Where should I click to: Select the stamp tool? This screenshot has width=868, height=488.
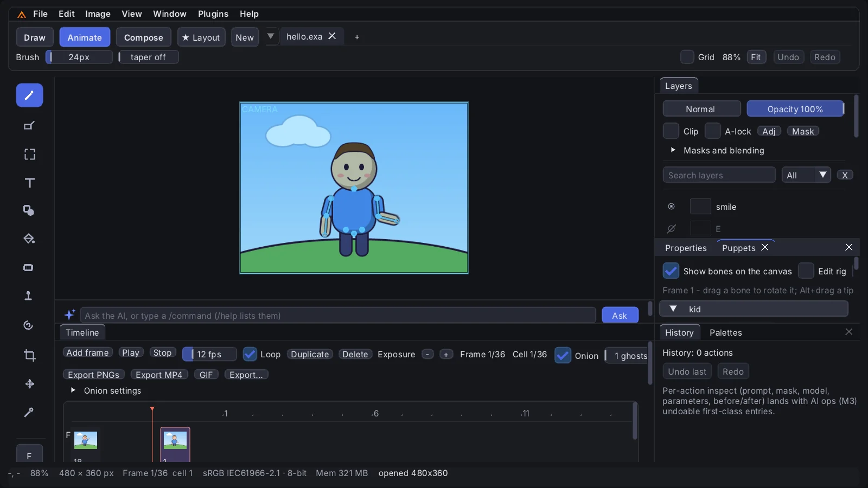click(29, 296)
